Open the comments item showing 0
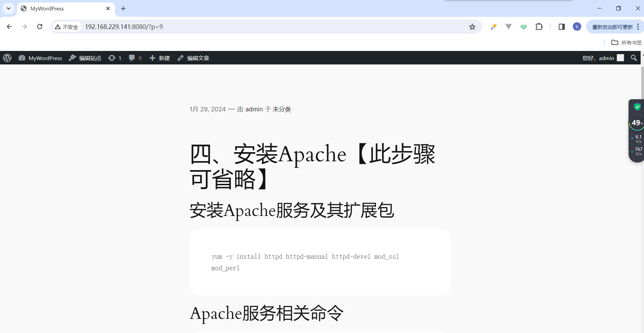This screenshot has height=333, width=644. point(135,58)
